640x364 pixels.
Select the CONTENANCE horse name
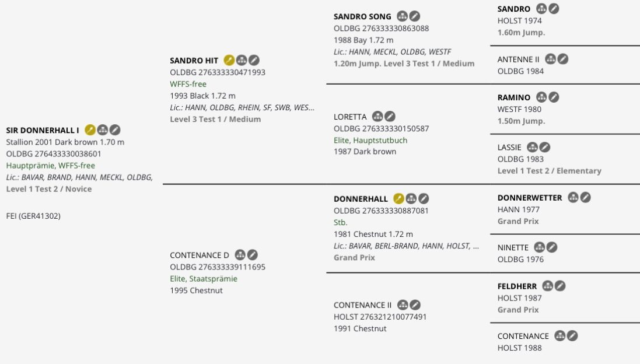tap(523, 336)
